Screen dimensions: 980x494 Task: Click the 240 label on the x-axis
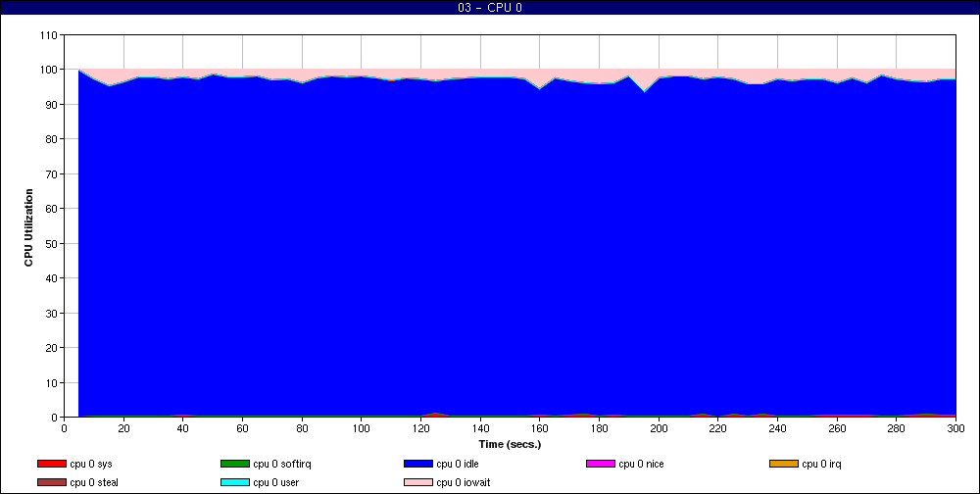coord(777,428)
